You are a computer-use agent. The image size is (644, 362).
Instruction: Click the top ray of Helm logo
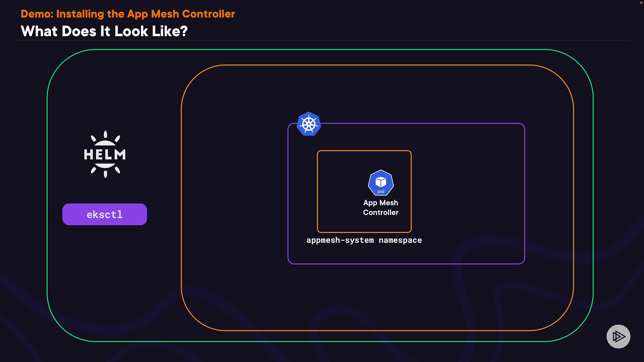pyautogui.click(x=105, y=134)
